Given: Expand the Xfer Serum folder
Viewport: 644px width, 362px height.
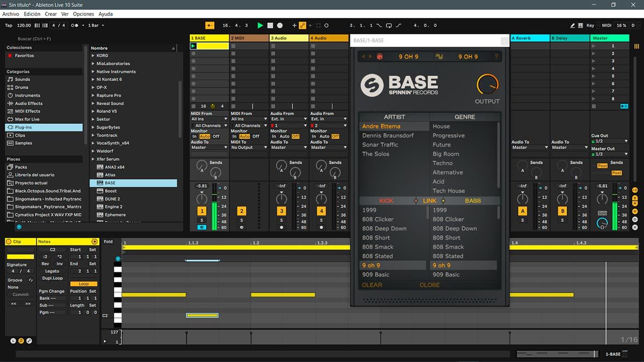Looking at the screenshot, I should pyautogui.click(x=93, y=159).
